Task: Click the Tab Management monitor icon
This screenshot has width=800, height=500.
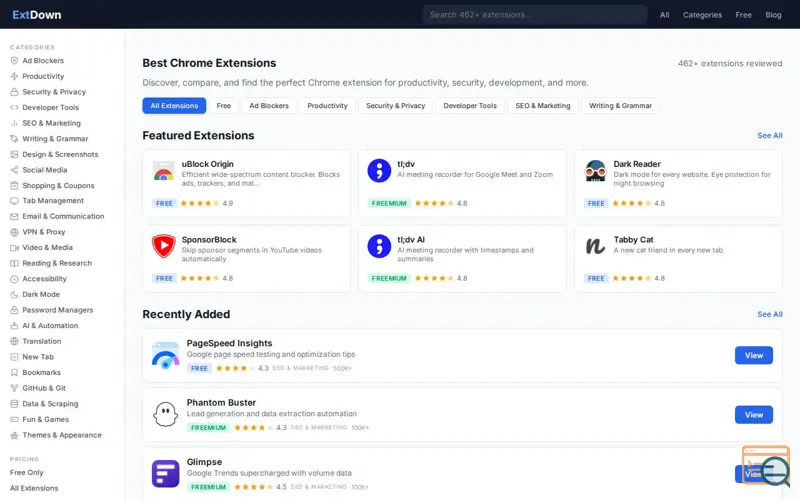Action: pyautogui.click(x=14, y=201)
